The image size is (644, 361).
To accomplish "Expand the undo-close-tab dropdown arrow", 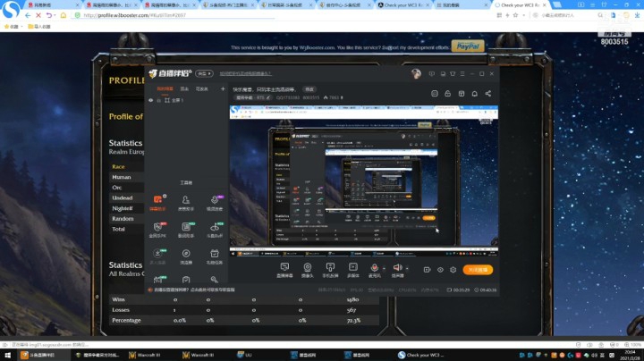I will (55, 15).
